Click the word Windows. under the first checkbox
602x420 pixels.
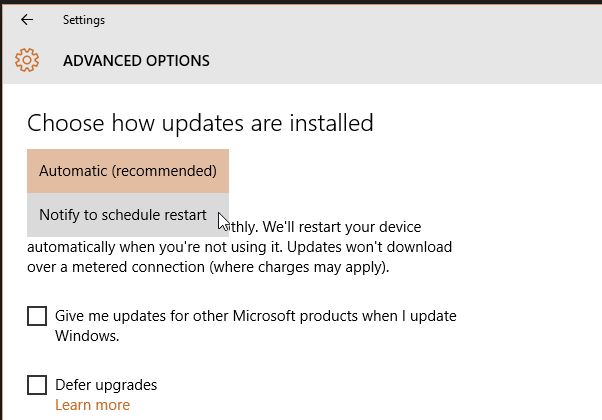point(87,336)
